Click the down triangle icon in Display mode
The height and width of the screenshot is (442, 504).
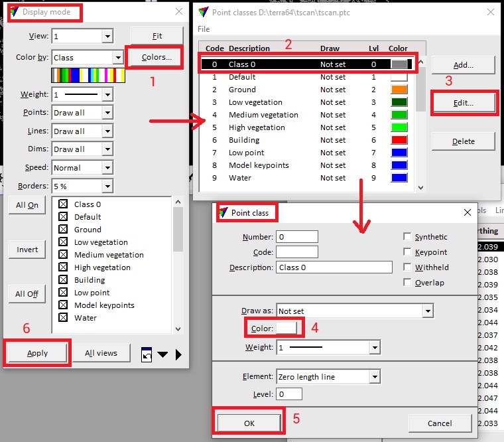pyautogui.click(x=162, y=354)
